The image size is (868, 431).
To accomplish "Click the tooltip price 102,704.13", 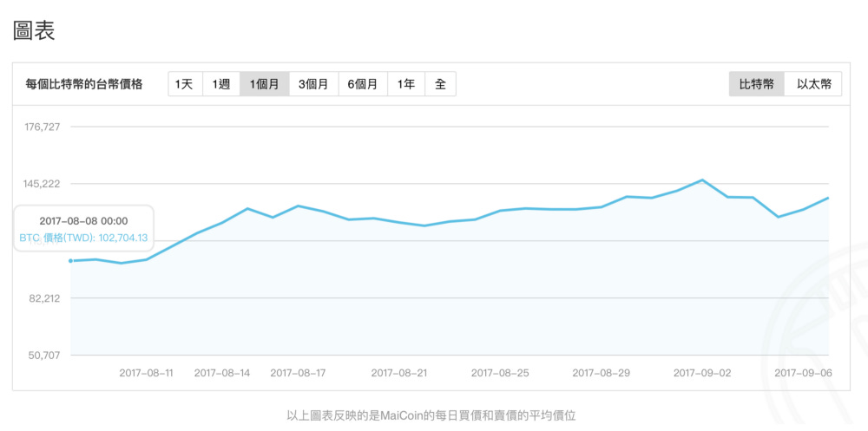I will pos(122,239).
